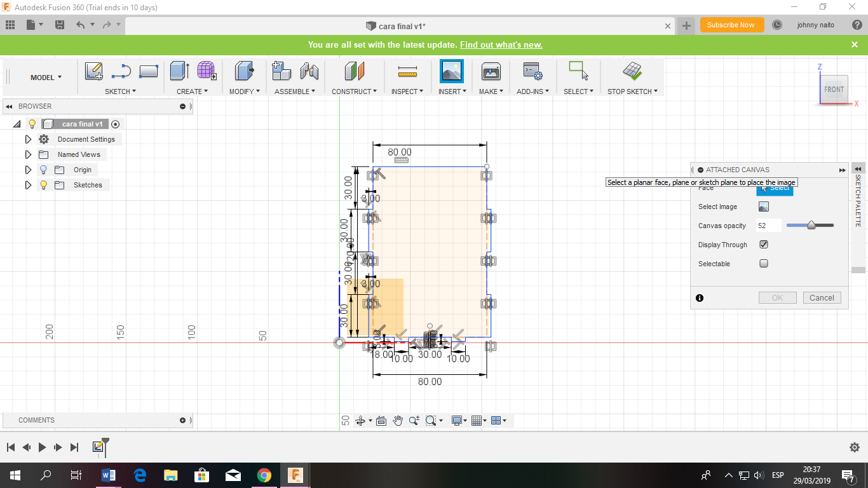Click the activate radio button beside cara final v1
This screenshot has width=868, height=488.
[115, 125]
